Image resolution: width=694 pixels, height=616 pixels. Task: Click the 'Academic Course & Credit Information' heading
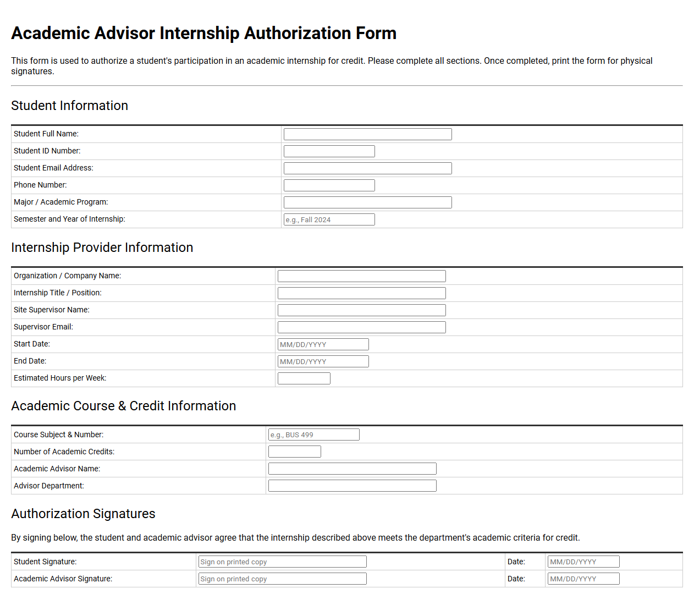coord(124,406)
